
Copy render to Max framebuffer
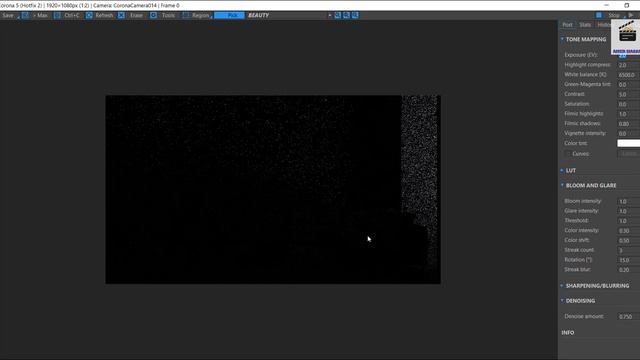35,16
